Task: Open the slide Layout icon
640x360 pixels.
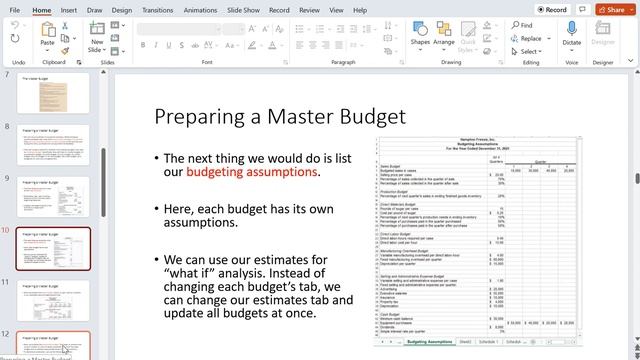Action: click(x=115, y=25)
